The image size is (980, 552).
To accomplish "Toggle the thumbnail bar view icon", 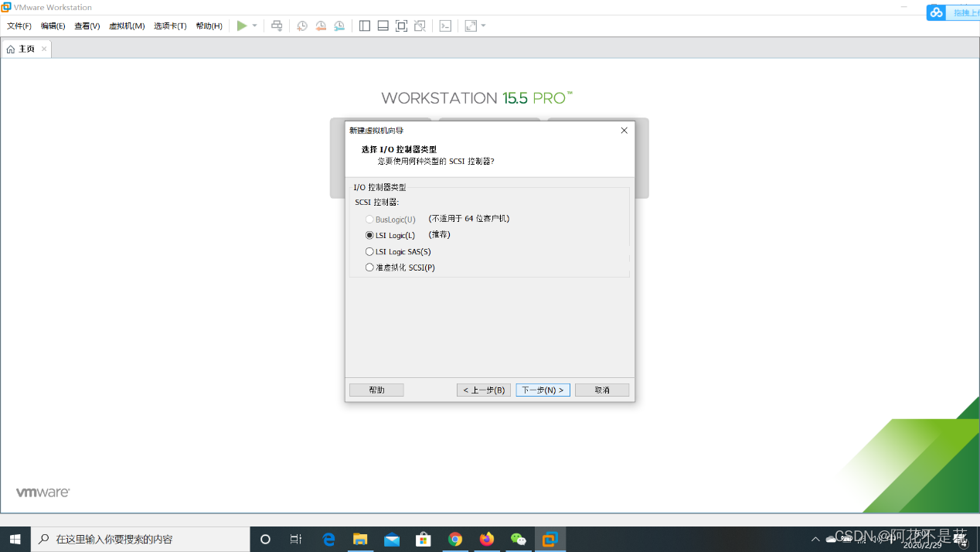I will click(383, 26).
